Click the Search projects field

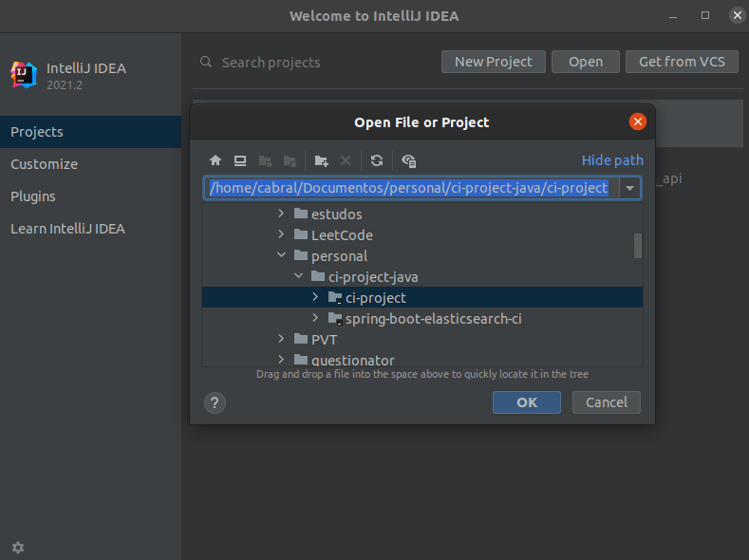[315, 62]
